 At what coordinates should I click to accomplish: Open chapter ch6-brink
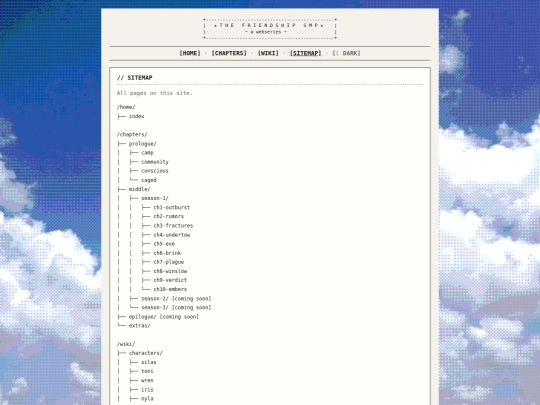167,253
